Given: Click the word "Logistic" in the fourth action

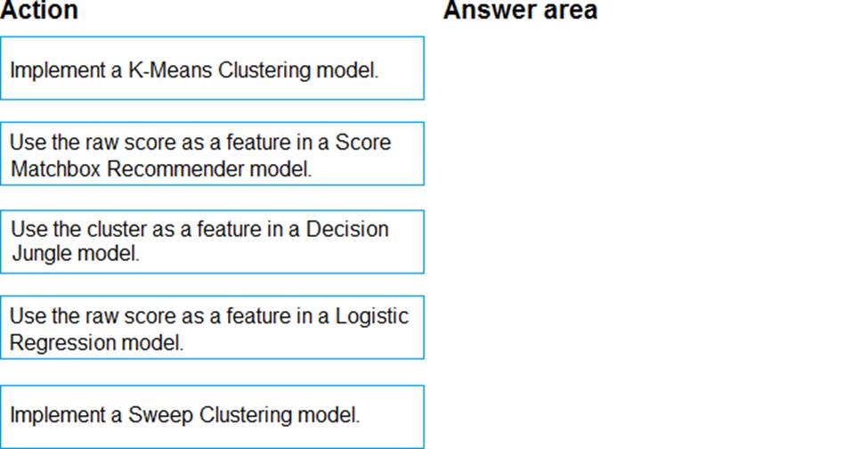Looking at the screenshot, I should click(x=372, y=316).
